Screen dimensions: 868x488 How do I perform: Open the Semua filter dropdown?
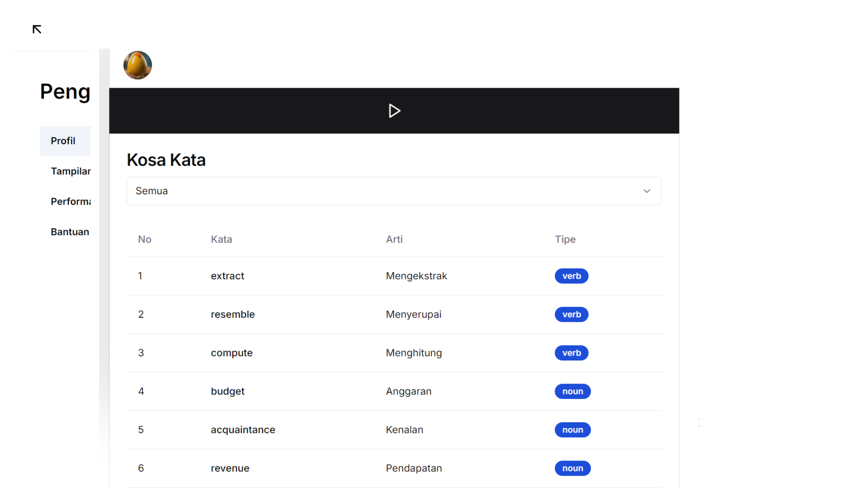coord(393,191)
